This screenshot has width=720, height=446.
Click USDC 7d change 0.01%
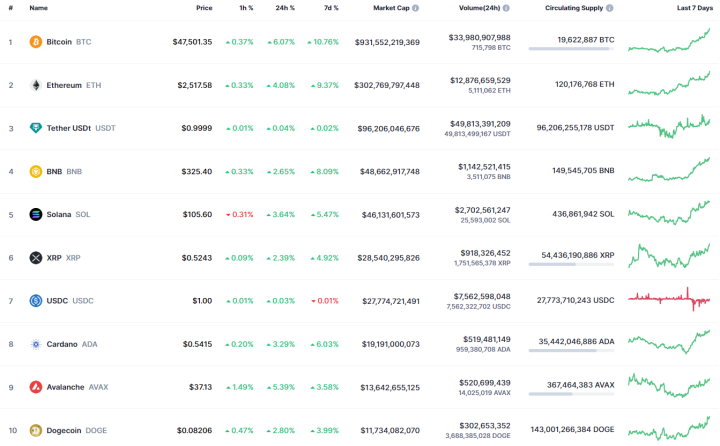click(x=325, y=301)
